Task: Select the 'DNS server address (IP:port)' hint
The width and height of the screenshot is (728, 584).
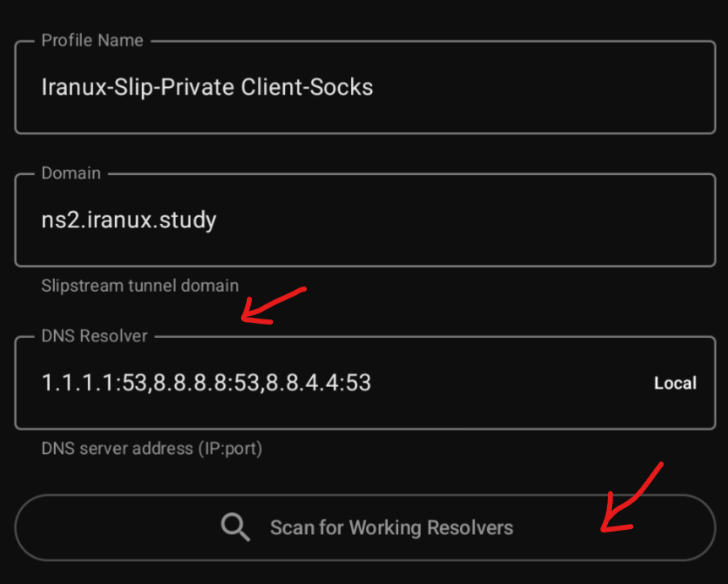Action: pyautogui.click(x=152, y=449)
